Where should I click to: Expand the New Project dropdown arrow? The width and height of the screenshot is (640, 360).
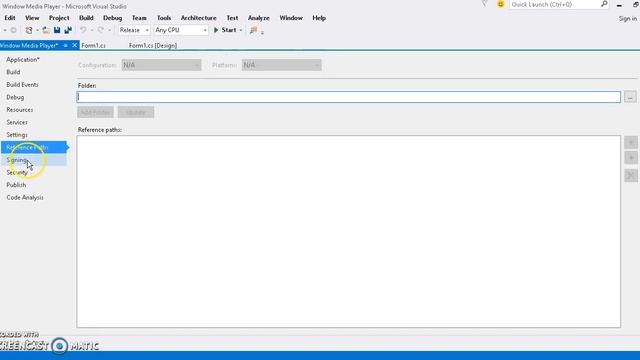[x=37, y=30]
